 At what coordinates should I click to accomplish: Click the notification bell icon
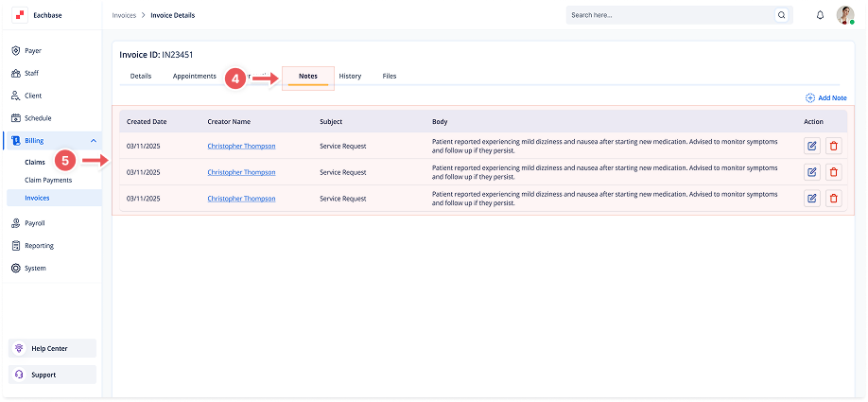[x=820, y=15]
